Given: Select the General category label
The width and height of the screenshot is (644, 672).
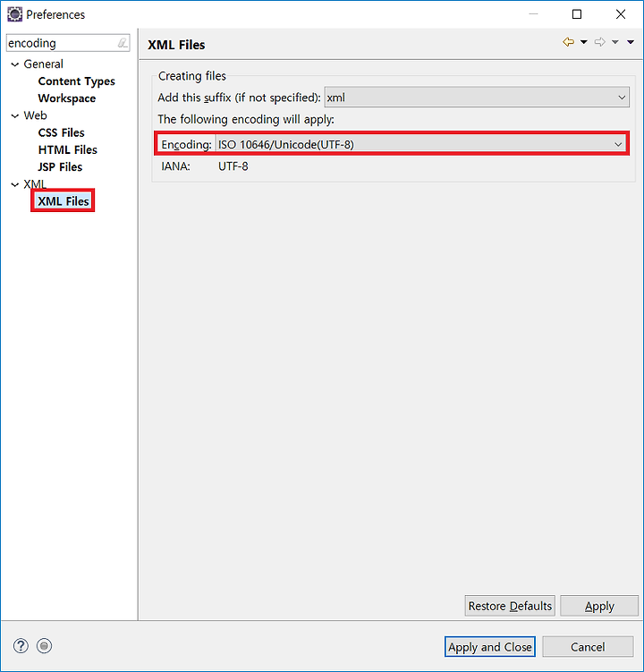Looking at the screenshot, I should pyautogui.click(x=43, y=64).
